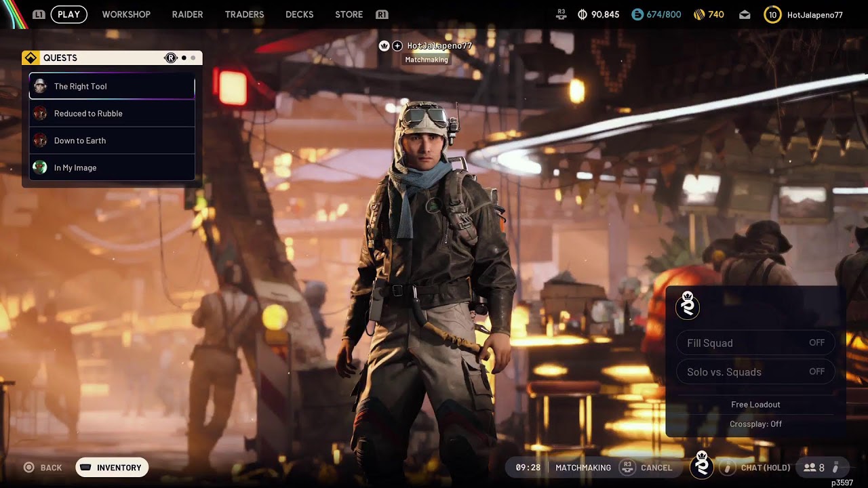Click the player emblem in the bottom bar

702,466
